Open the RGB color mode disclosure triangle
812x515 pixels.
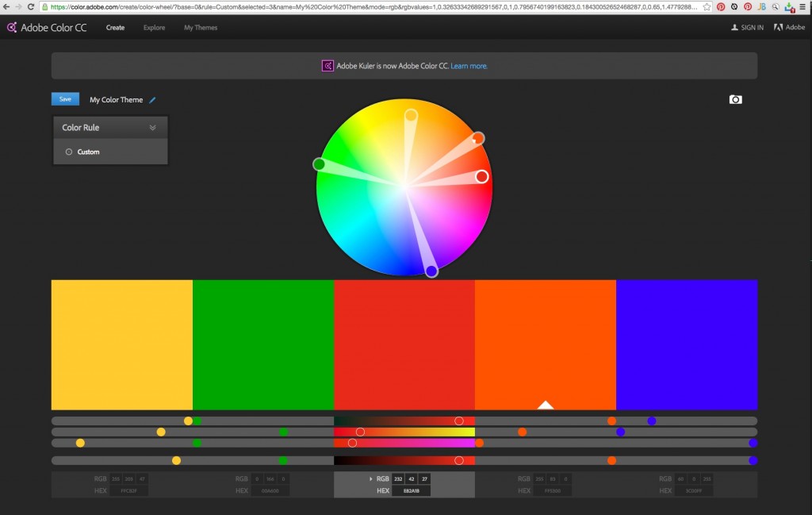(x=371, y=478)
